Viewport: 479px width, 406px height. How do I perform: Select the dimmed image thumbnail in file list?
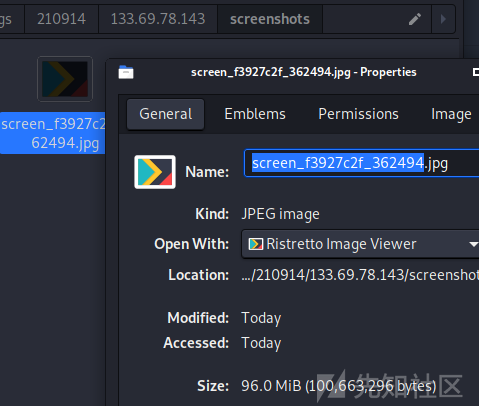(x=65, y=79)
